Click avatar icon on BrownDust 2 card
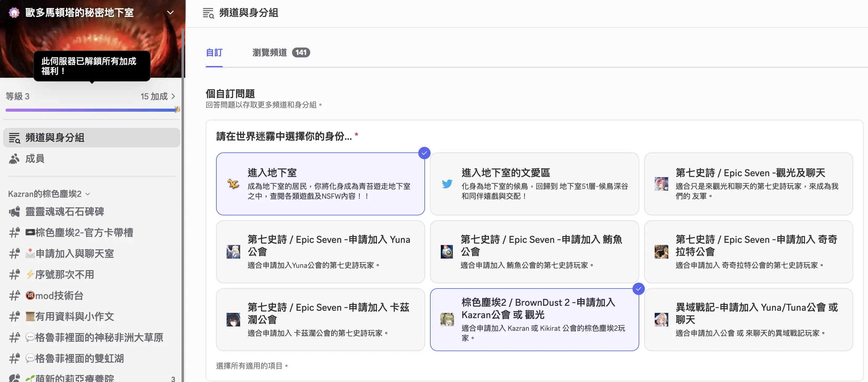The width and height of the screenshot is (868, 382). coord(447,320)
